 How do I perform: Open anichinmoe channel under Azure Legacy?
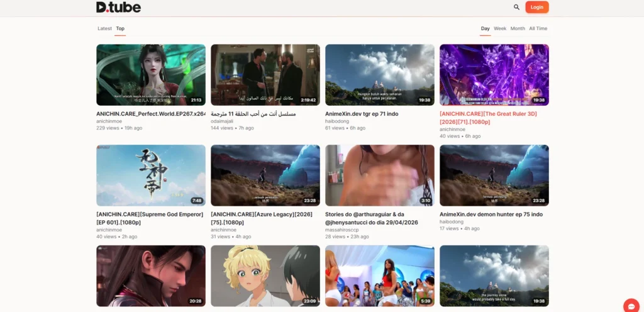tap(223, 230)
